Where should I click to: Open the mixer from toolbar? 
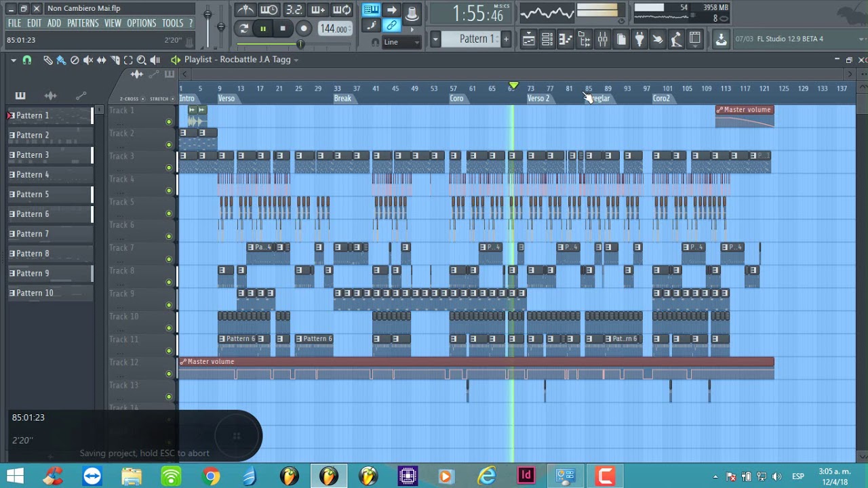tap(602, 39)
